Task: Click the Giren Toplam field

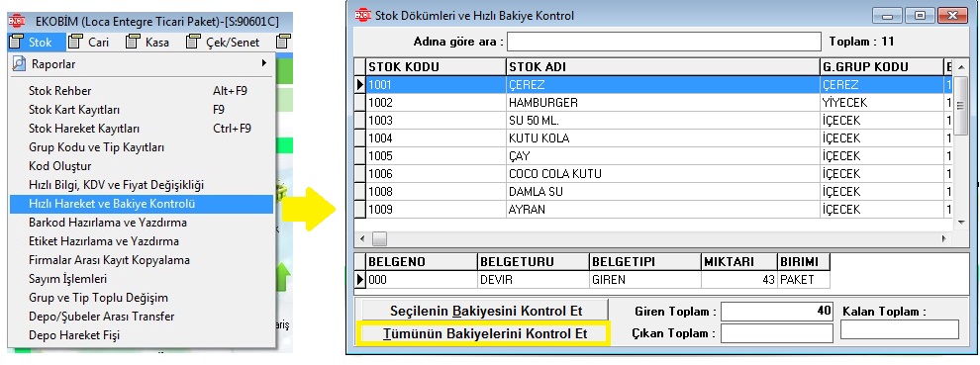Action: tap(777, 312)
